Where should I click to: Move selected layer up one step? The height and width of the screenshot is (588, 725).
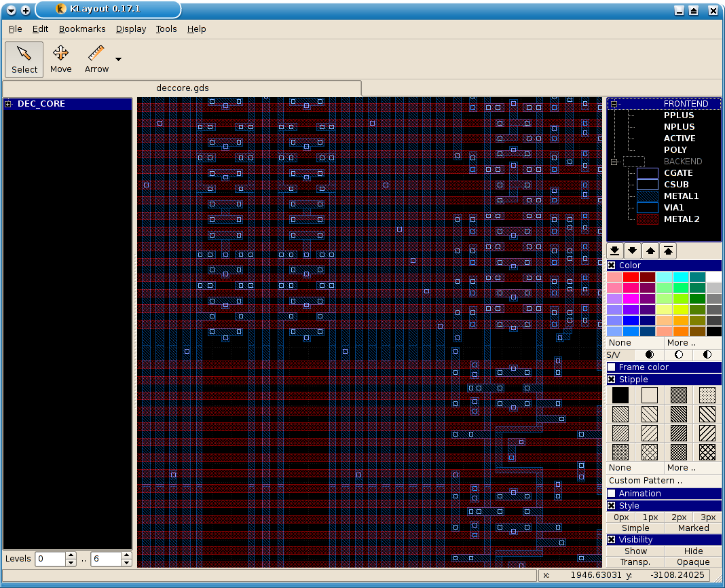pos(650,251)
